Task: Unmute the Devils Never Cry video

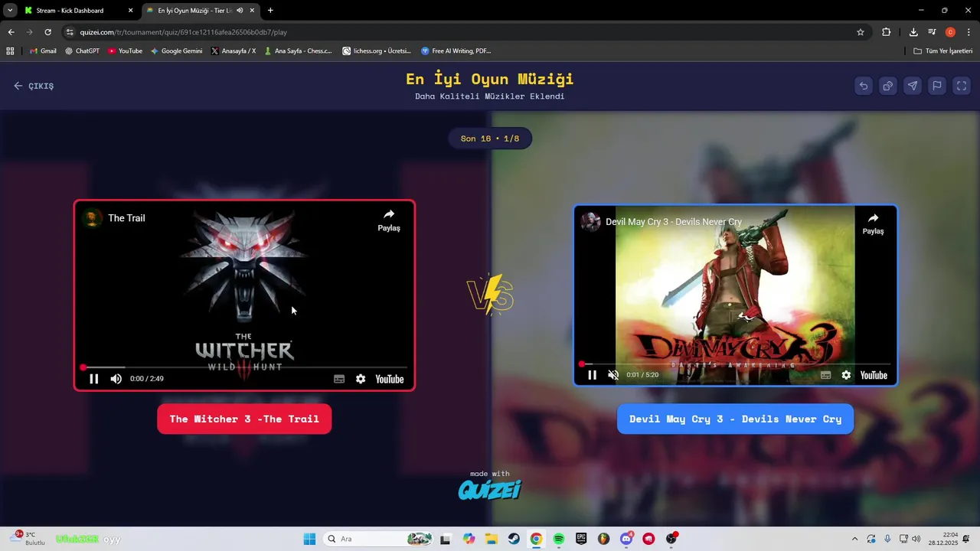Action: click(613, 375)
